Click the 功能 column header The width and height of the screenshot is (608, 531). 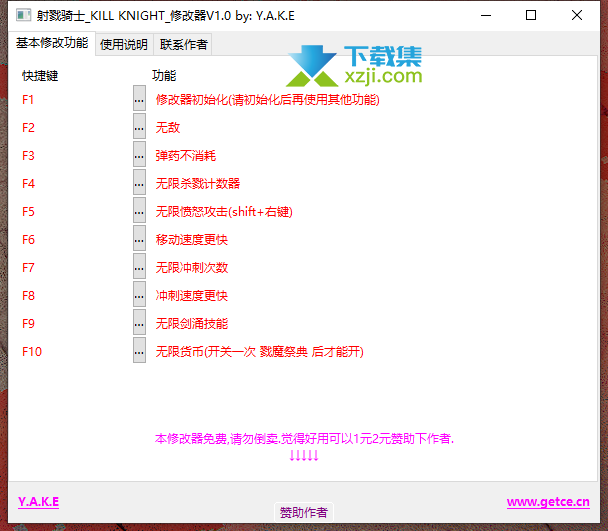pos(164,76)
